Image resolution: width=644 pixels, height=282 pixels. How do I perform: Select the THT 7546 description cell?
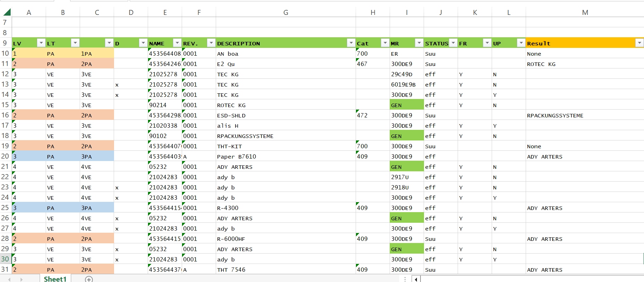[x=286, y=270]
